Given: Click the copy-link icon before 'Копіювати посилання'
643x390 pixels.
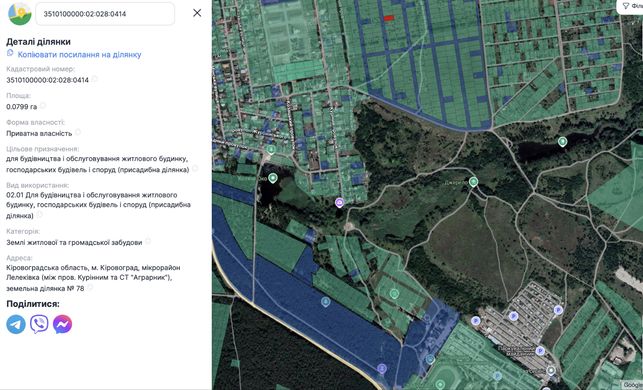Looking at the screenshot, I should [10, 53].
